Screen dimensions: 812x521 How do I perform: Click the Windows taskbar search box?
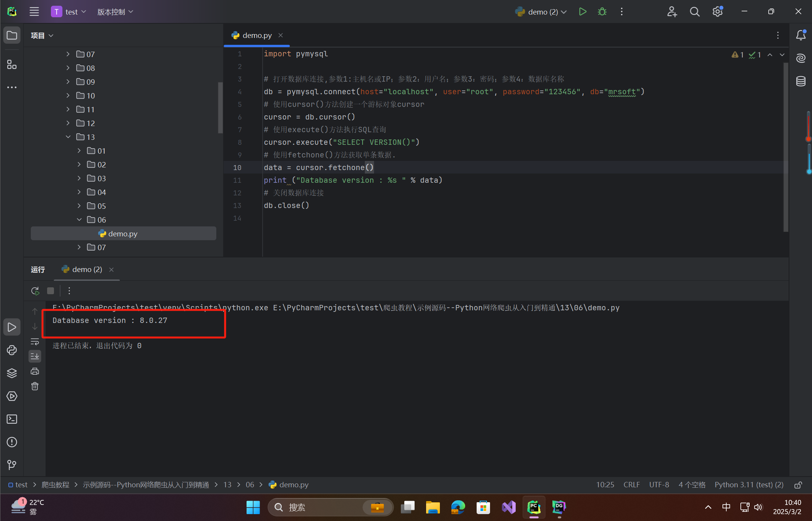tap(331, 507)
